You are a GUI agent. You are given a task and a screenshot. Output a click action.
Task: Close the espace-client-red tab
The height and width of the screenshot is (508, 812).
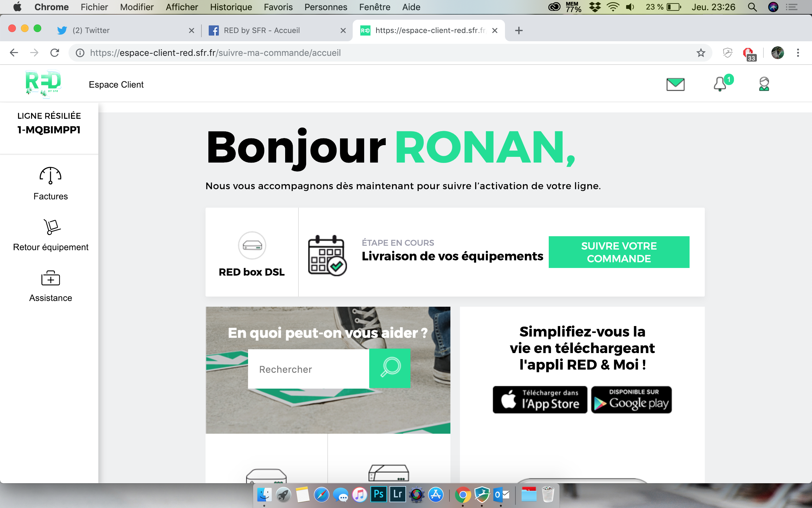tap(494, 30)
